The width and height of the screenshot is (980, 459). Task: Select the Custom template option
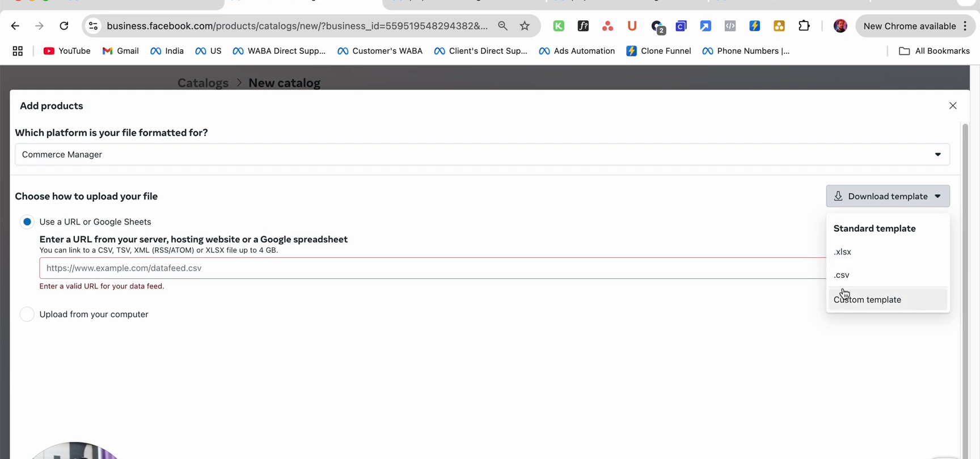pyautogui.click(x=888, y=299)
